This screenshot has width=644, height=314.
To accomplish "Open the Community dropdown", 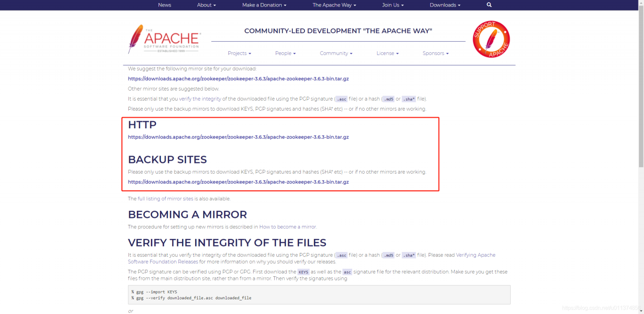I will coord(336,53).
